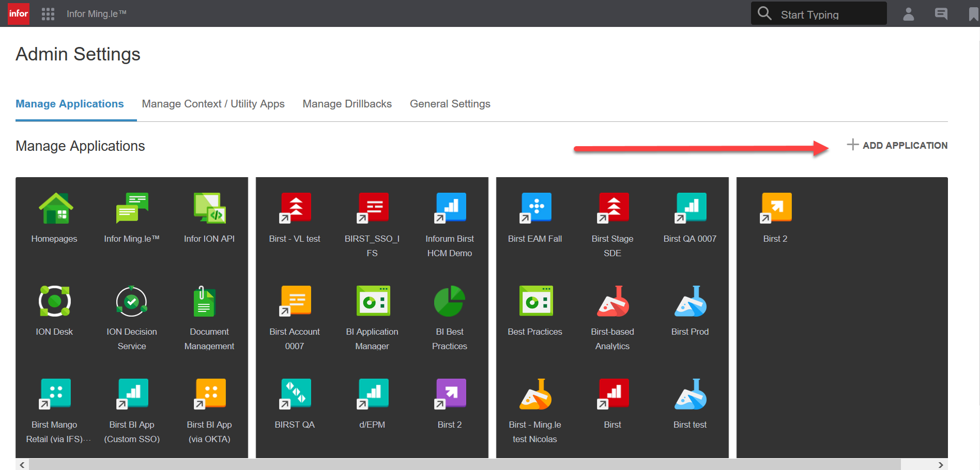Viewport: 980px width, 470px height.
Task: Open Document Management app icon
Action: pyautogui.click(x=204, y=301)
